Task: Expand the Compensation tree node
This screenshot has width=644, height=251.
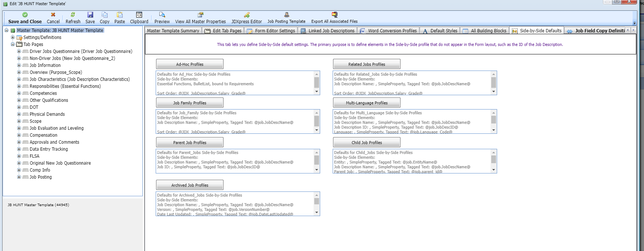Action: pos(19,135)
